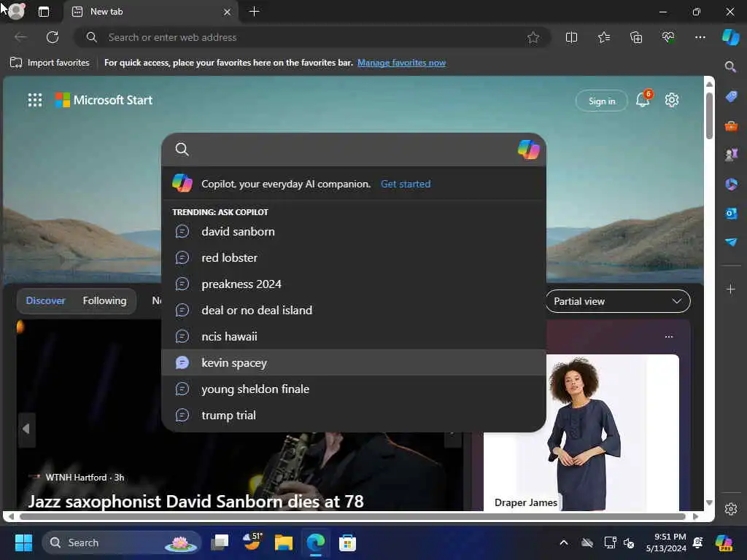Select trending item young sheldon finale
Viewport: 747px width, 560px height.
coord(354,389)
